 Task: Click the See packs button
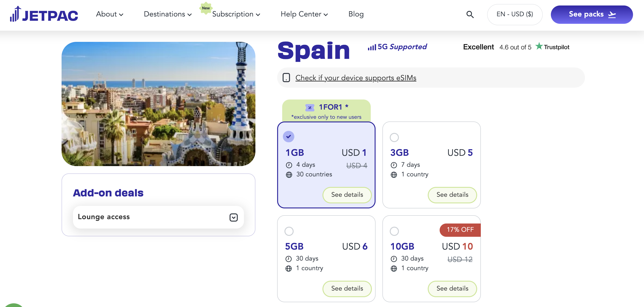pyautogui.click(x=592, y=14)
